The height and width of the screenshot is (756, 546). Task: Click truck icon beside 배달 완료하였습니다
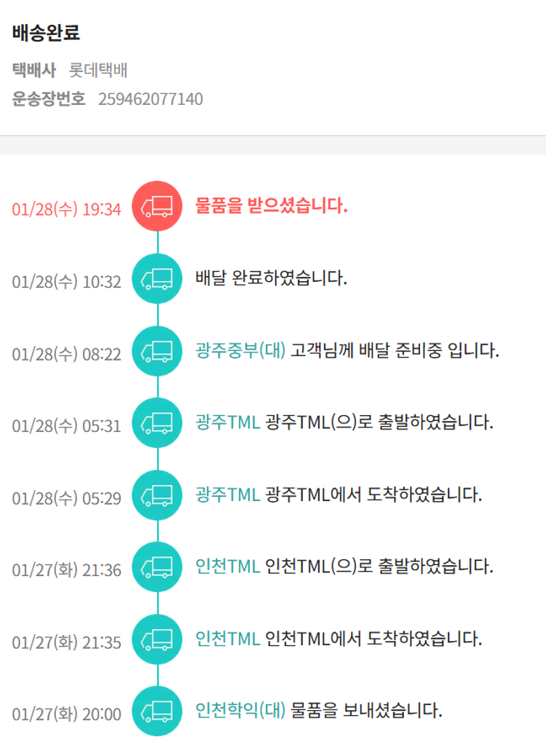pos(157,279)
